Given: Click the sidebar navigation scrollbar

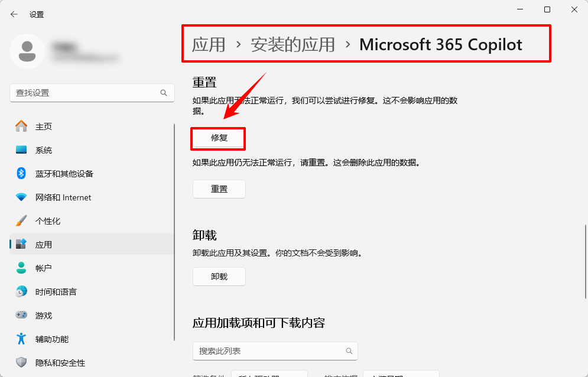Looking at the screenshot, I should coord(174,232).
